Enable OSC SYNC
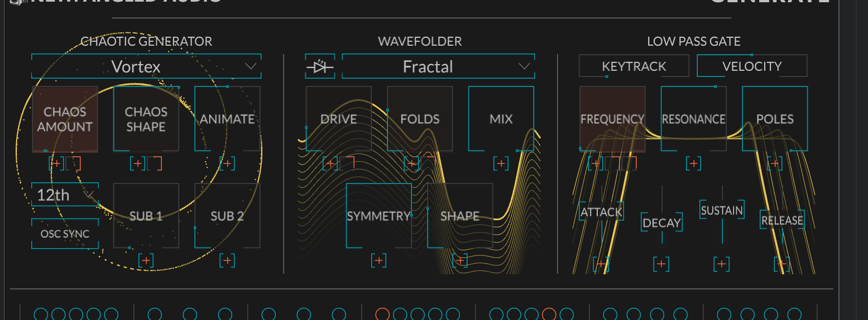 pos(65,234)
